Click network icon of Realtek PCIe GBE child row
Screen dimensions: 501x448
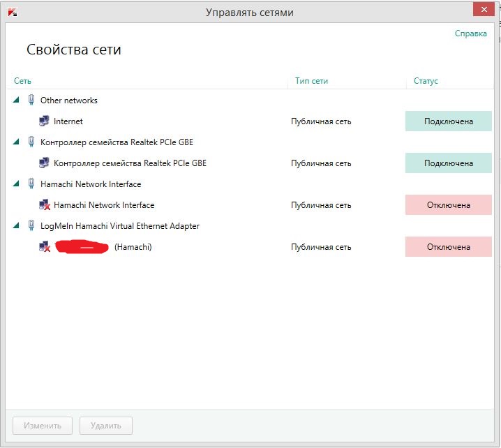pos(44,163)
